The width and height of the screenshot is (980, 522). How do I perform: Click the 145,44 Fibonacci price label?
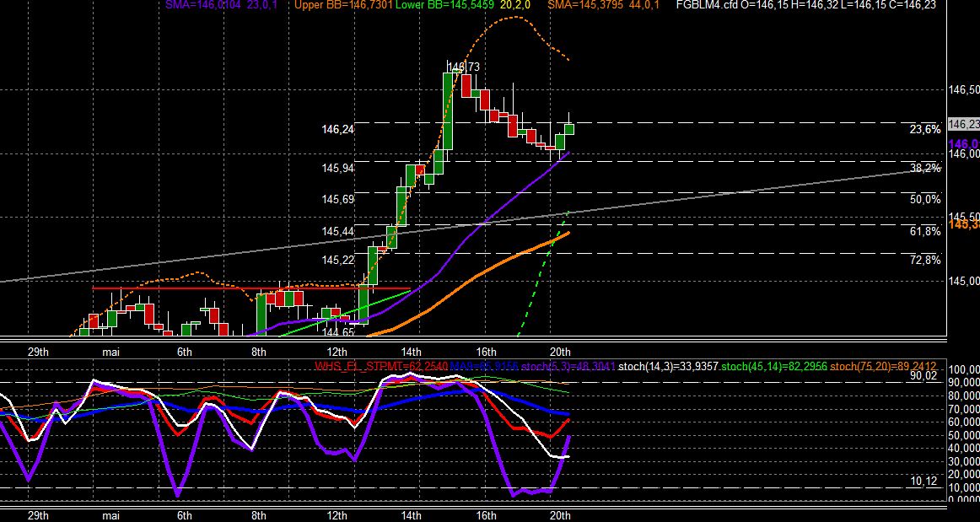coord(337,232)
